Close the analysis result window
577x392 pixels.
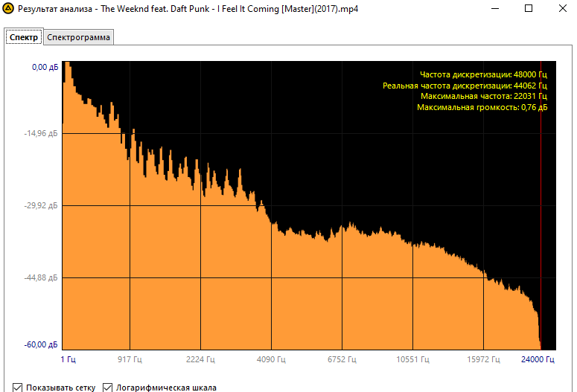point(563,8)
